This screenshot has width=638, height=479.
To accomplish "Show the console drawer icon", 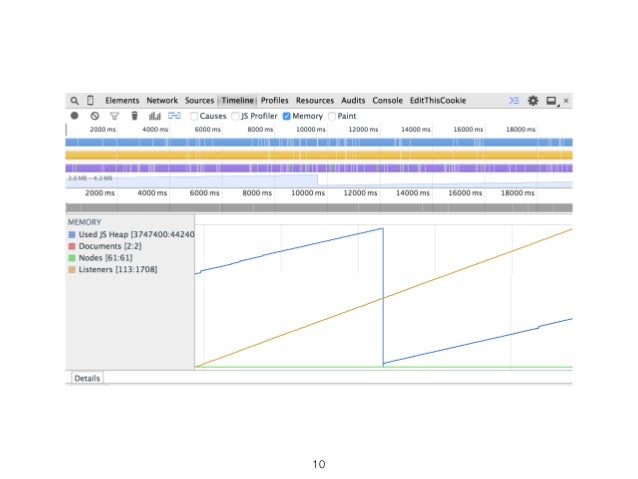I will click(x=514, y=101).
